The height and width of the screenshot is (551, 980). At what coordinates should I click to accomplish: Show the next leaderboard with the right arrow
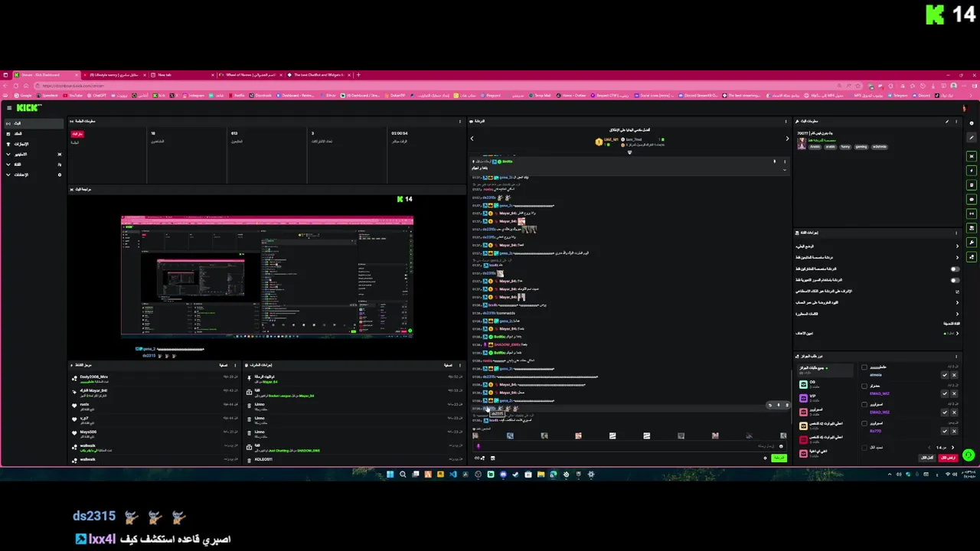coord(787,139)
